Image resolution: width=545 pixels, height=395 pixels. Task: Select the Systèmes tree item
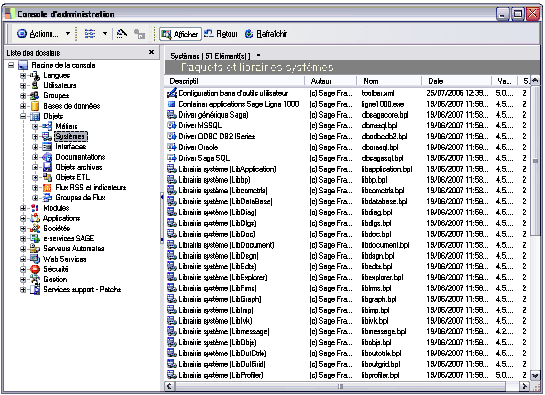(71, 137)
